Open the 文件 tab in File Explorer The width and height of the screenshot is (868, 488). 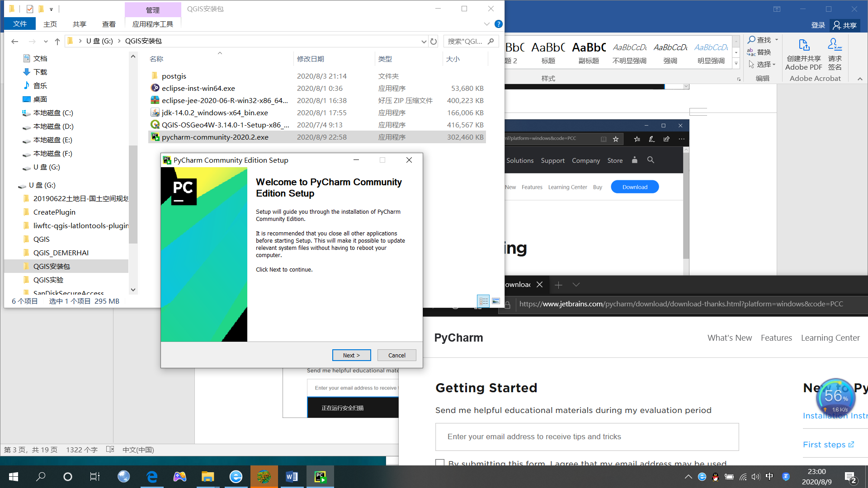click(x=20, y=24)
